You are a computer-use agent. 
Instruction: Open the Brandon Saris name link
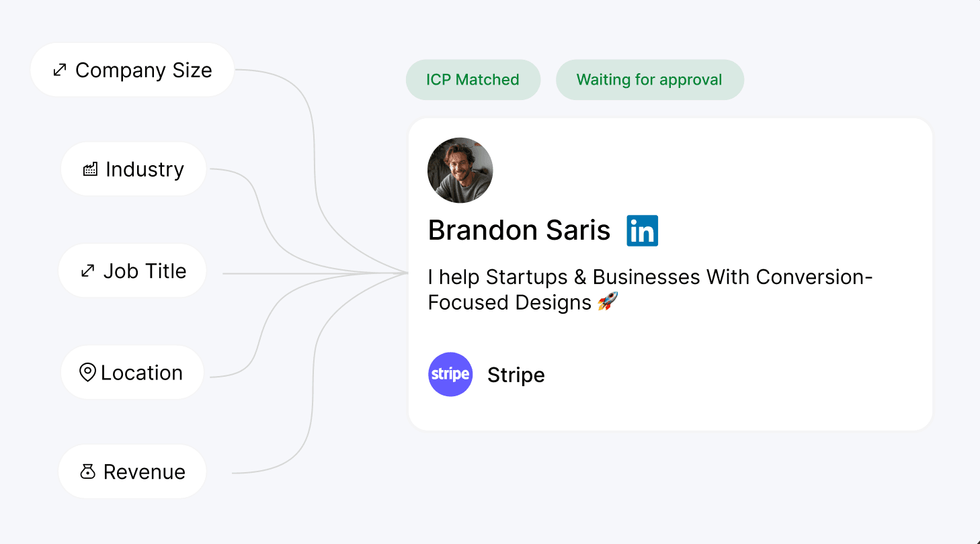click(519, 231)
